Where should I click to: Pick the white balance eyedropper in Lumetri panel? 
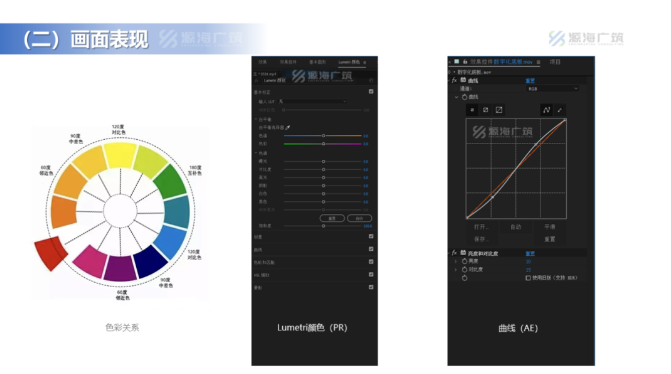tap(288, 128)
